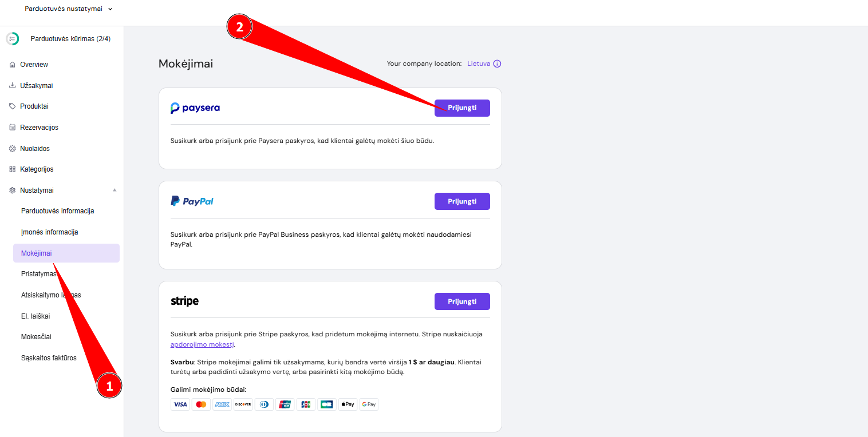Click the store setup progress circle
Image resolution: width=868 pixels, height=437 pixels.
(12, 39)
